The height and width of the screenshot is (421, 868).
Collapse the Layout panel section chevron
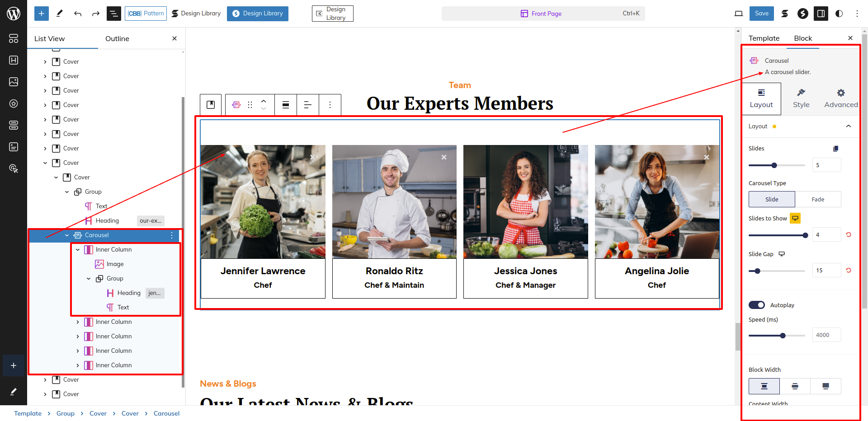coord(848,126)
